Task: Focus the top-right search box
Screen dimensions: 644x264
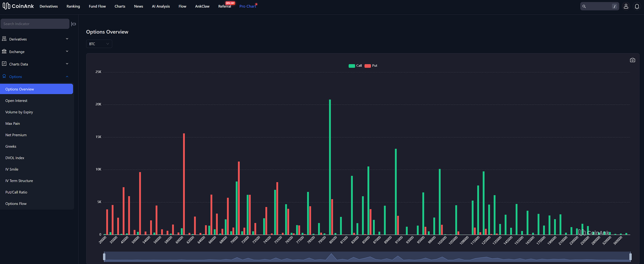Action: click(599, 6)
